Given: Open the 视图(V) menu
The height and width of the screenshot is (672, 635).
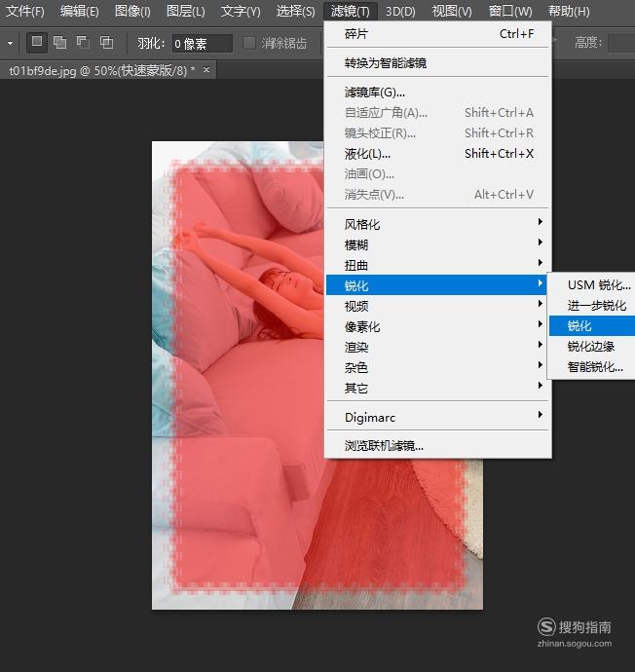Looking at the screenshot, I should pyautogui.click(x=452, y=11).
